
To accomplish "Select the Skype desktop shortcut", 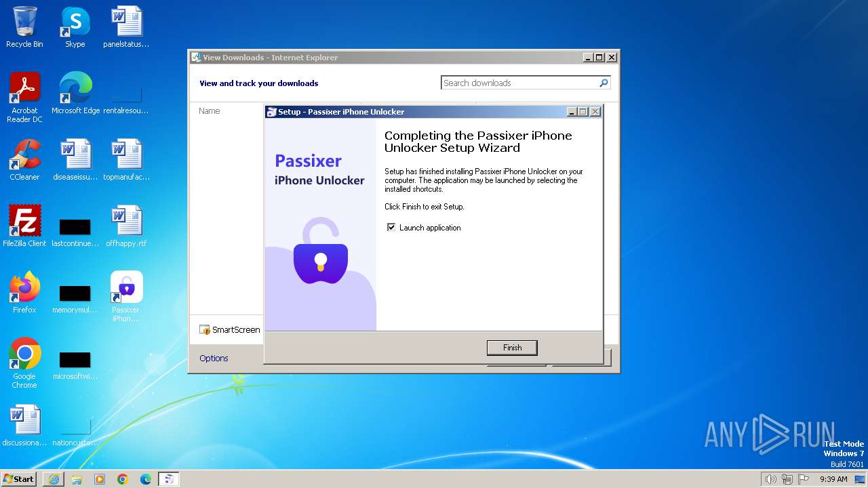I will [75, 27].
